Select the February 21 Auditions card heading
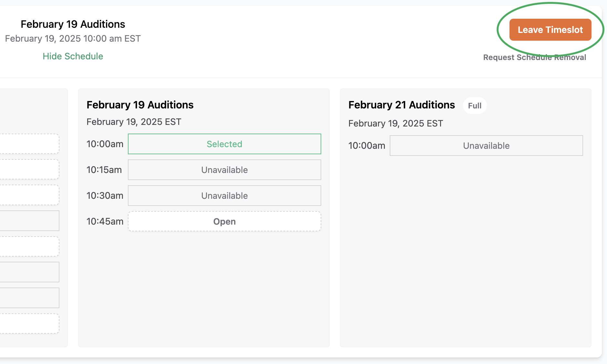 401,105
